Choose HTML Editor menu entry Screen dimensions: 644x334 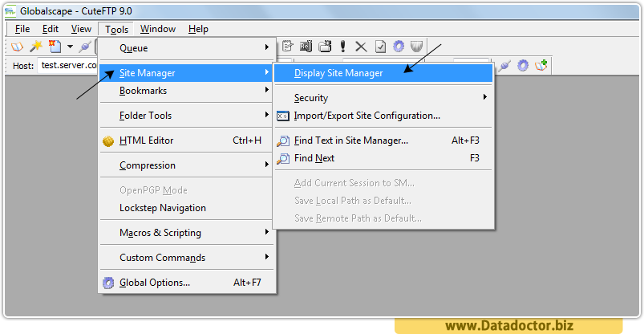[187, 141]
